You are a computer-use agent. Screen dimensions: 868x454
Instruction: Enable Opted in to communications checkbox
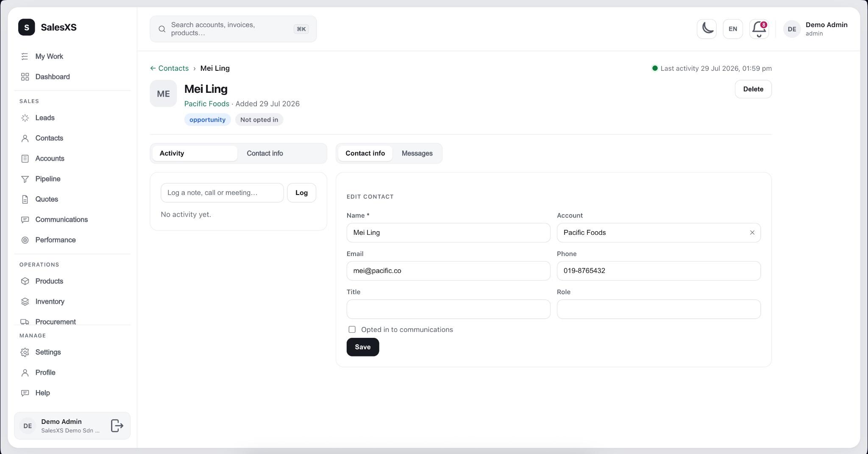click(x=352, y=329)
